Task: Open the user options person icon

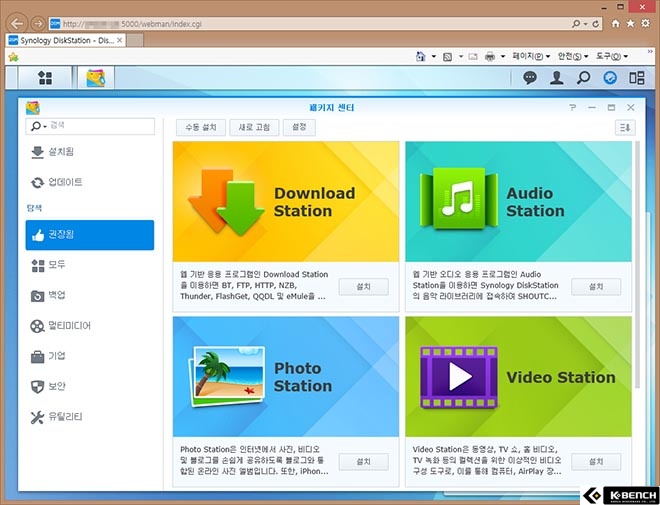Action: (x=556, y=78)
